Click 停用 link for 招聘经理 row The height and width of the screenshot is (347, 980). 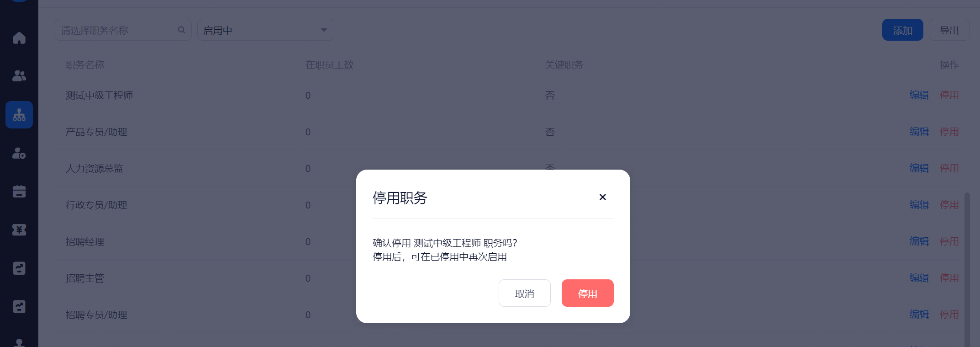click(x=949, y=241)
